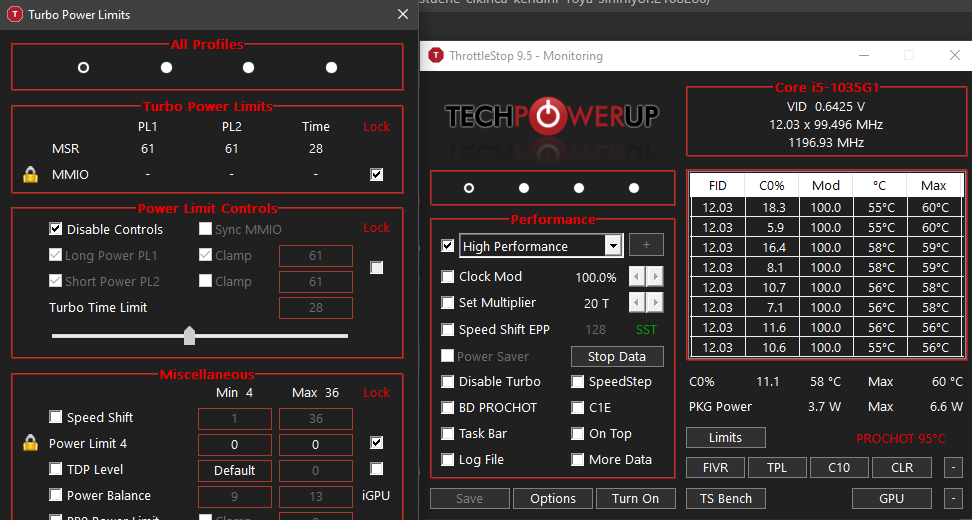
Task: Click the padlock icon beside Power Limit 4
Action: pos(30,443)
